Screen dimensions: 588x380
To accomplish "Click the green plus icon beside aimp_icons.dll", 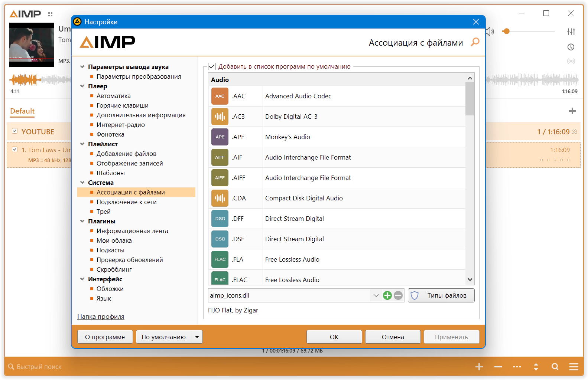I will [x=387, y=295].
